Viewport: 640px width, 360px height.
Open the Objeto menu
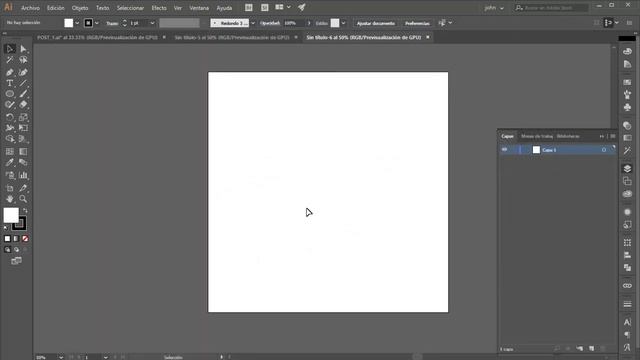coord(80,8)
